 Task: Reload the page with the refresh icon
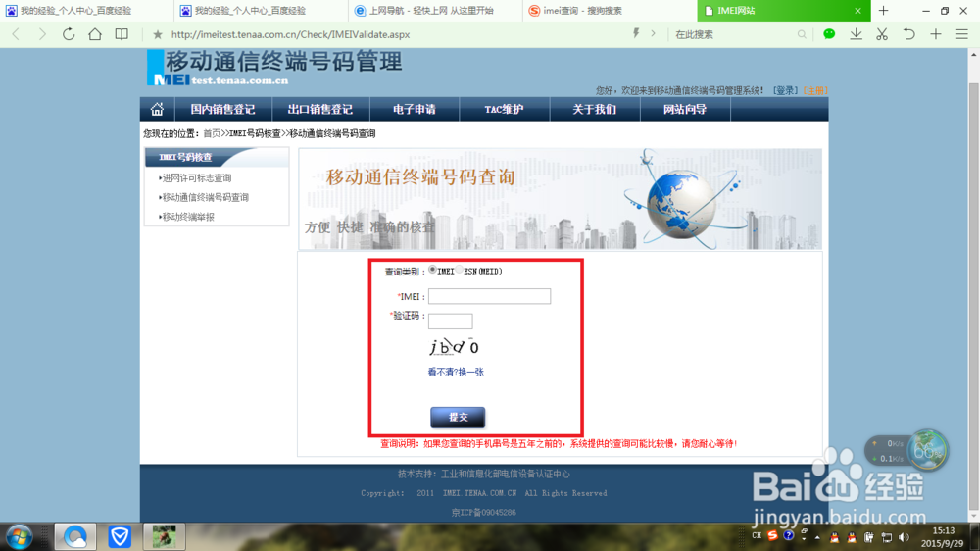[69, 34]
